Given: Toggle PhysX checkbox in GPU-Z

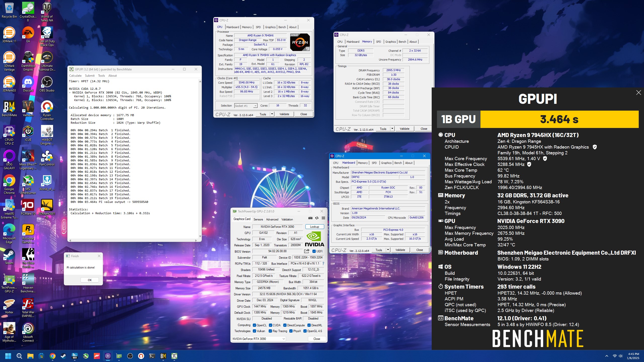Looking at the screenshot, I should (x=291, y=331).
